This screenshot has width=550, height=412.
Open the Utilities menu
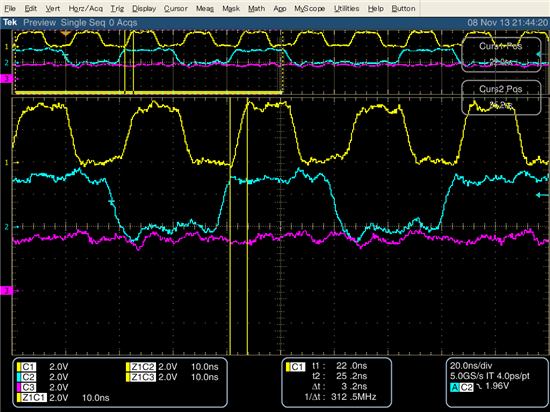(x=346, y=8)
